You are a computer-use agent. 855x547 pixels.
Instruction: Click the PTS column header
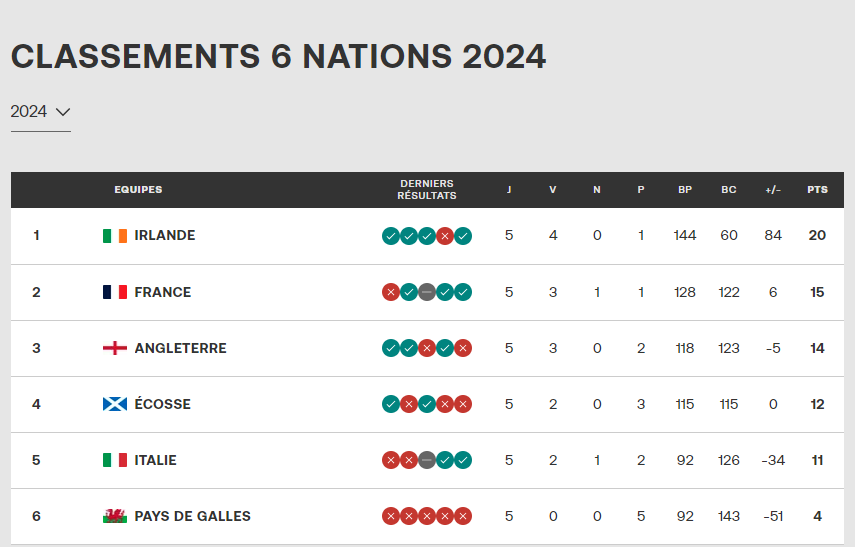click(817, 190)
